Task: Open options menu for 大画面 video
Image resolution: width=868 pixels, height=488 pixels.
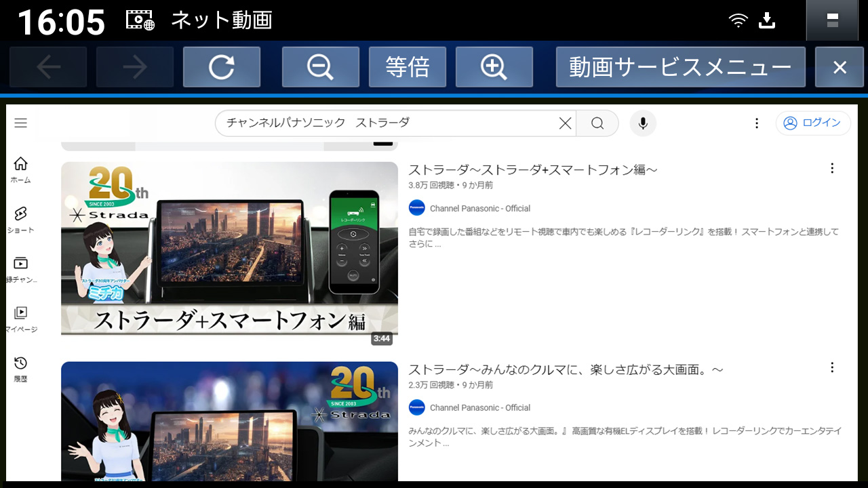Action: coord(832,368)
